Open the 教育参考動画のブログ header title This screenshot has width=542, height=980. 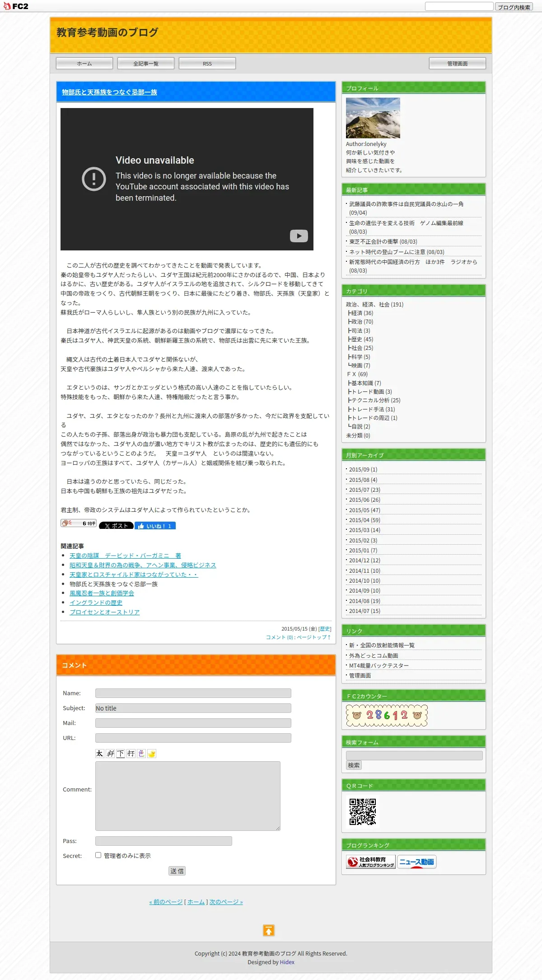pos(107,33)
